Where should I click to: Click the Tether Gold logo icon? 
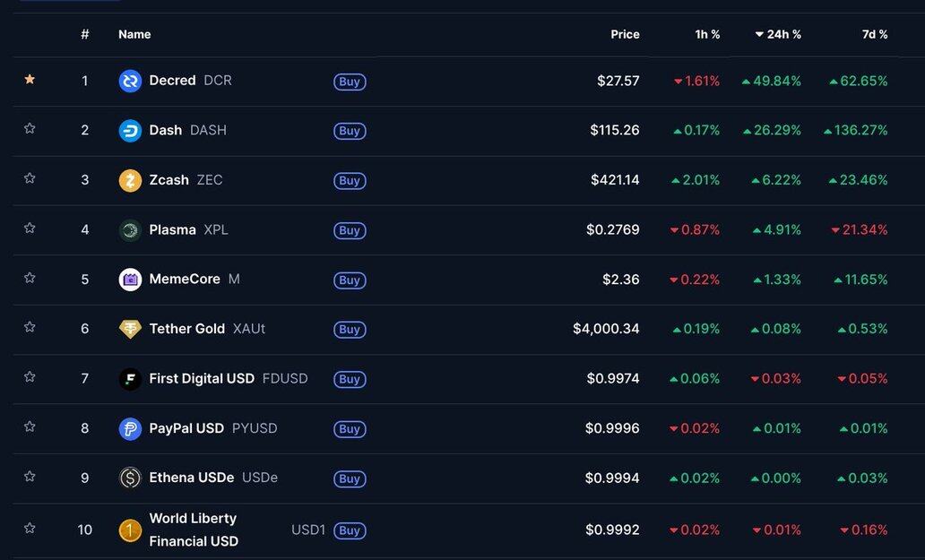click(x=130, y=329)
